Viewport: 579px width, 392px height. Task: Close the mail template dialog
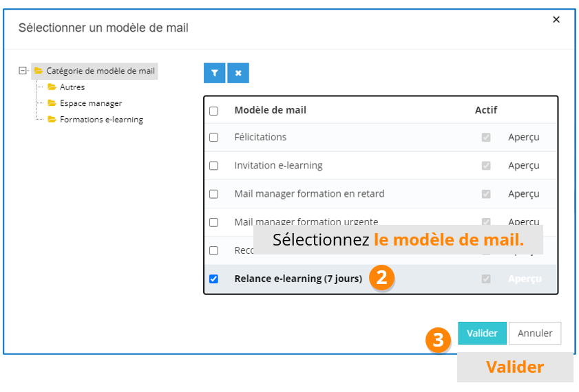pos(556,20)
